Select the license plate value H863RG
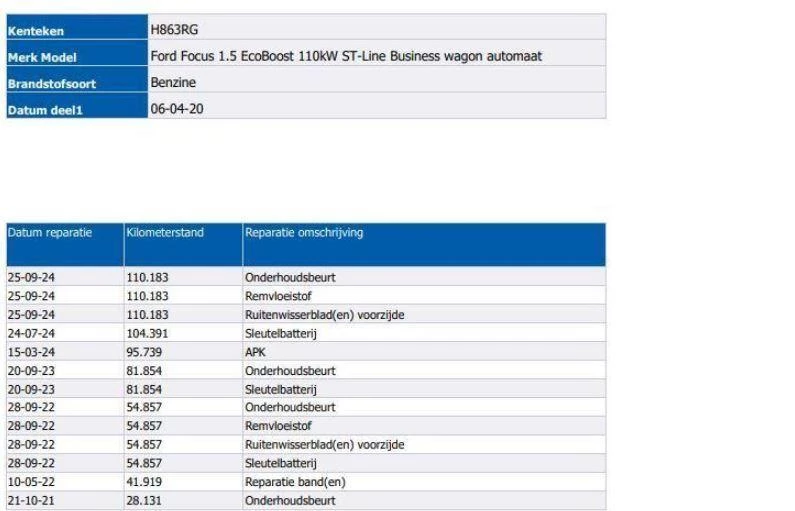Viewport: 795px width, 511px height. click(174, 30)
